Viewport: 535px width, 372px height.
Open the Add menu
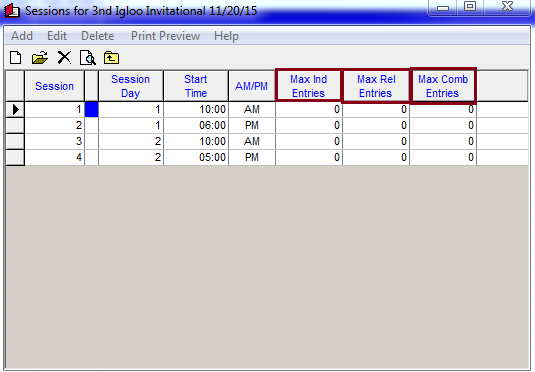pos(22,36)
